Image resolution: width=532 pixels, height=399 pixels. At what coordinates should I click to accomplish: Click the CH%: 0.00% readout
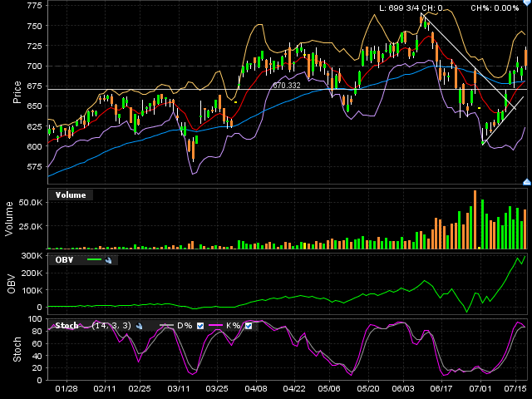(x=495, y=8)
